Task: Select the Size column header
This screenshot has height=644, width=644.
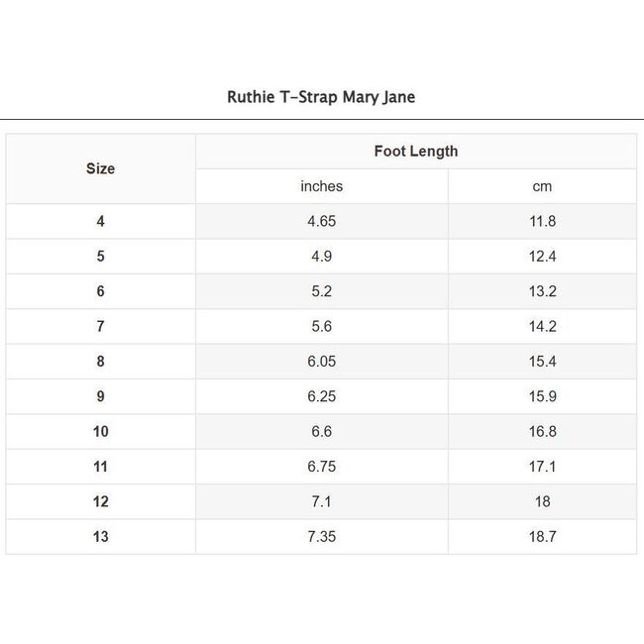Action: point(100,168)
